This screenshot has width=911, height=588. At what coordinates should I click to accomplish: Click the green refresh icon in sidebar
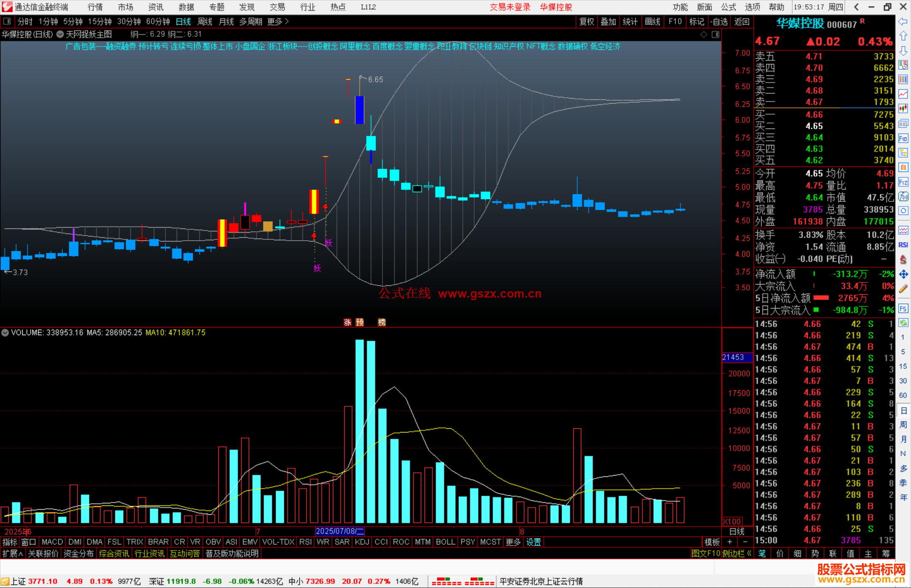(x=903, y=323)
